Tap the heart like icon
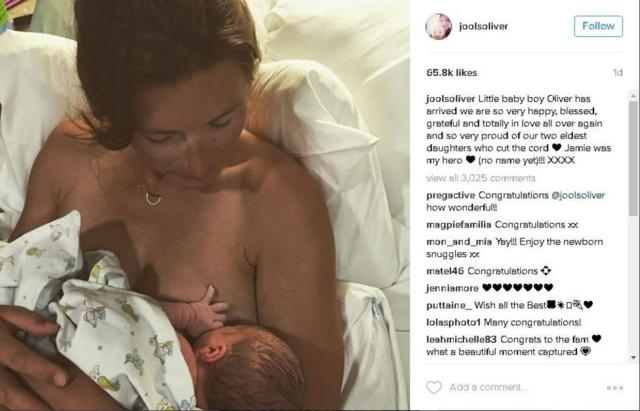 click(x=433, y=387)
